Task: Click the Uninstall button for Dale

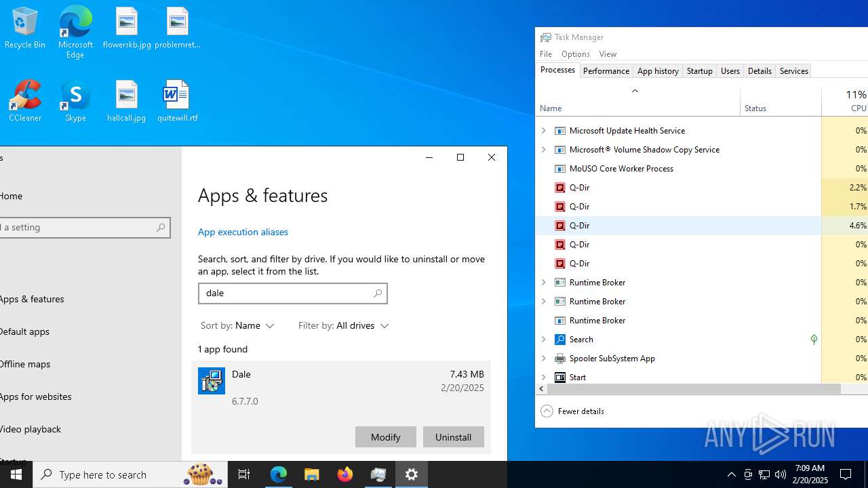Action: click(454, 437)
